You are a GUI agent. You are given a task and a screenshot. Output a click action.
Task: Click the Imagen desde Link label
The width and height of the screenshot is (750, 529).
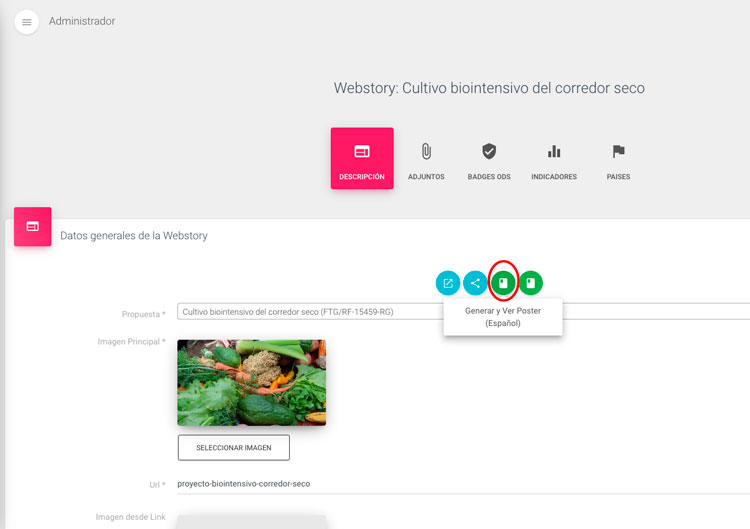130,517
